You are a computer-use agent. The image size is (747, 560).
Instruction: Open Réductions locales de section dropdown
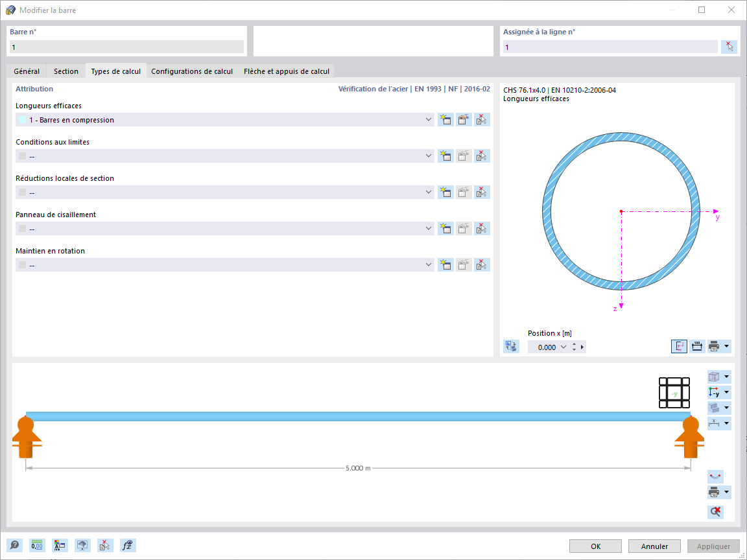point(428,192)
